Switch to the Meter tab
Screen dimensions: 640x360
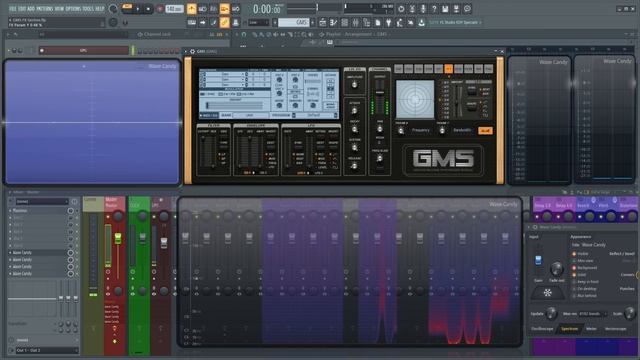591,329
